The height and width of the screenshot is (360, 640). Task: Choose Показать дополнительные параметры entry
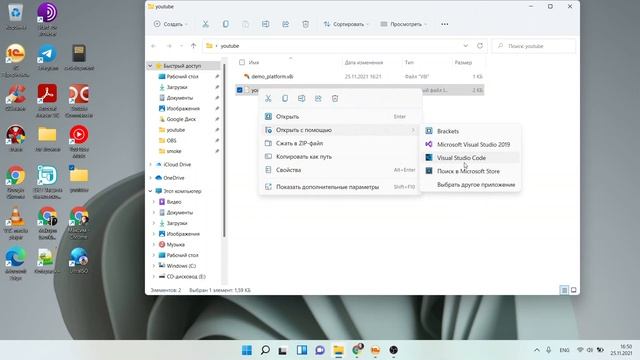(x=340, y=187)
